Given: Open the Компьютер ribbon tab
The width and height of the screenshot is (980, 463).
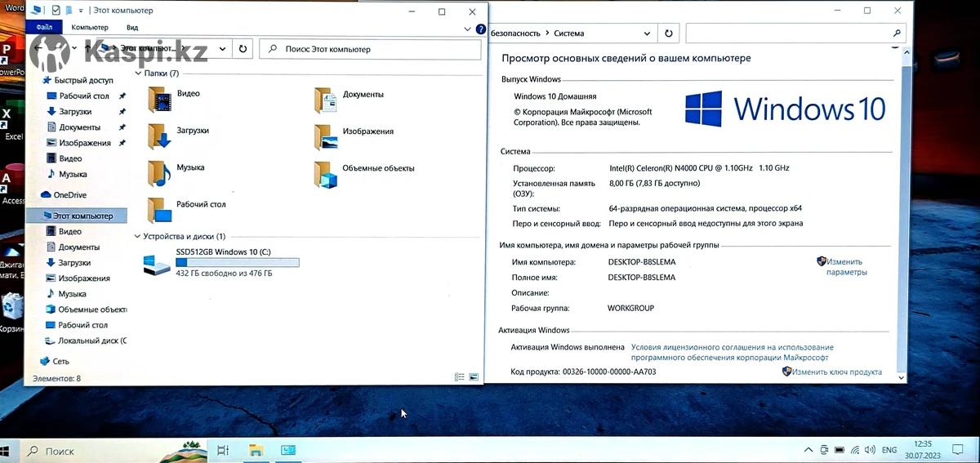Looking at the screenshot, I should coord(90,27).
